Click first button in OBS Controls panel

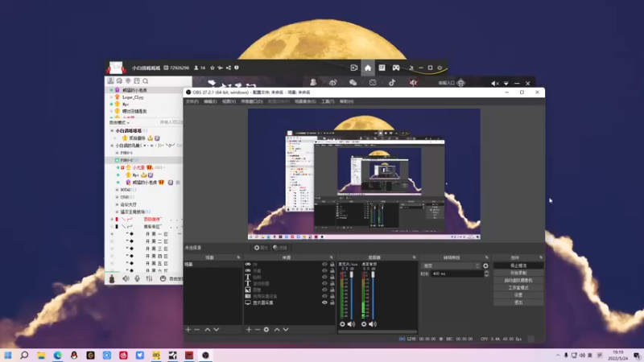coord(518,265)
